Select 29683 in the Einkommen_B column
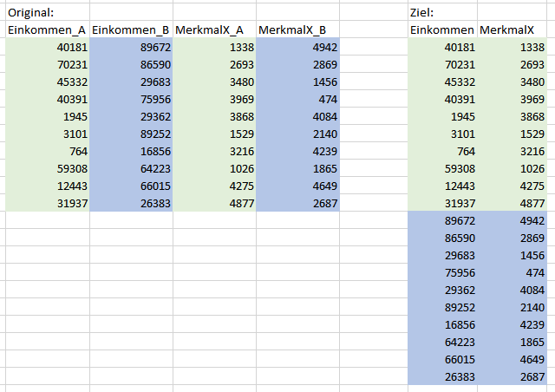 131,82
